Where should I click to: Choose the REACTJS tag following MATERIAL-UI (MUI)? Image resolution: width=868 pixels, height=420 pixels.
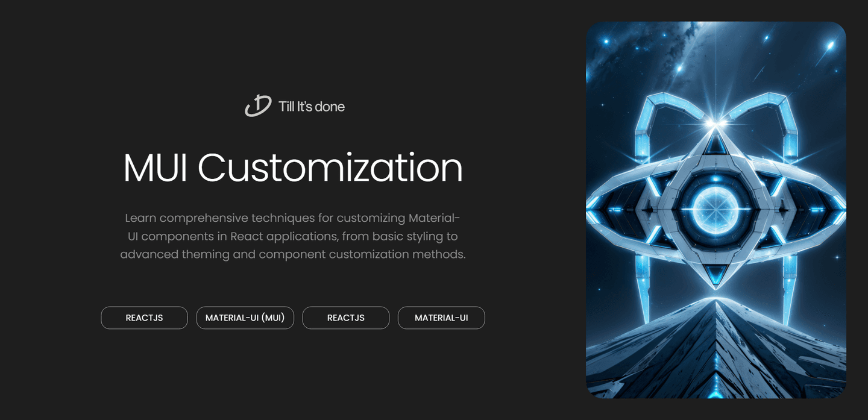click(345, 318)
